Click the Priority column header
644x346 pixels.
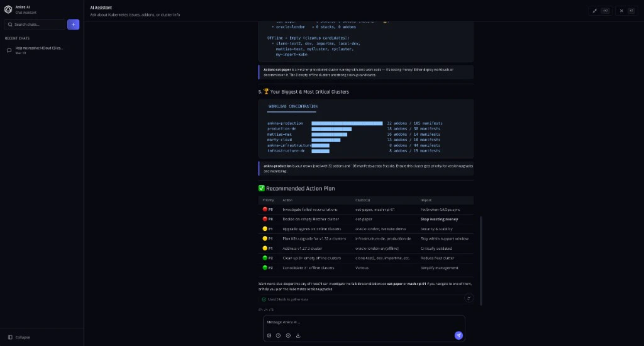pyautogui.click(x=268, y=200)
